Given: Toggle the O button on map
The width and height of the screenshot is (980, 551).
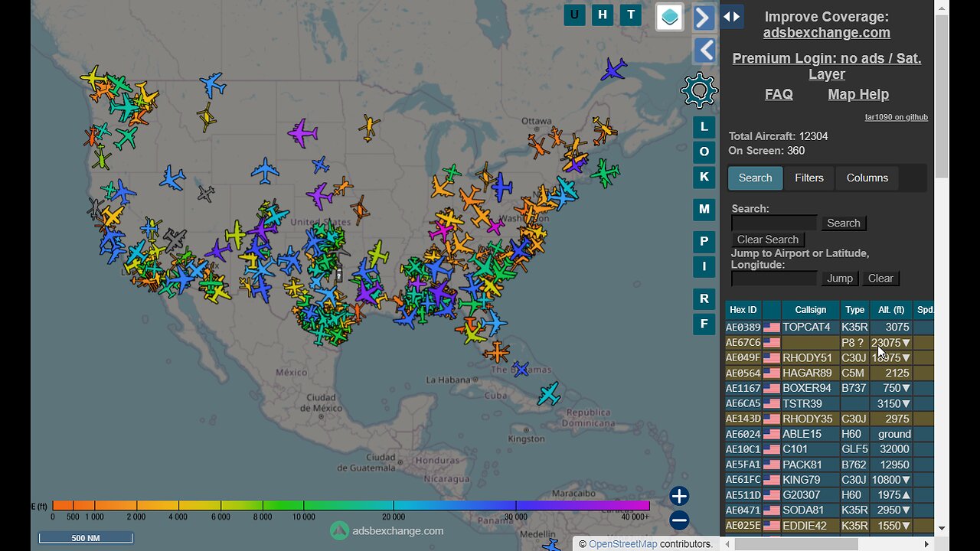Looking at the screenshot, I should [704, 152].
